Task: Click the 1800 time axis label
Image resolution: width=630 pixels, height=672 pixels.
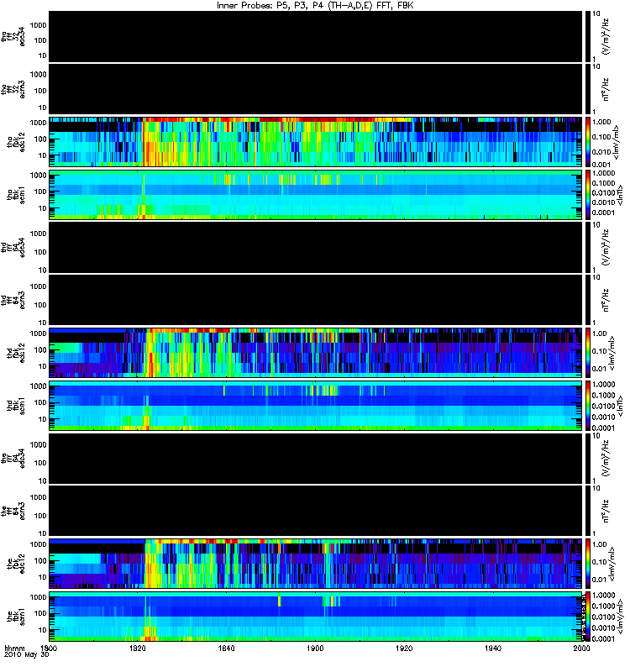Action: (x=49, y=648)
